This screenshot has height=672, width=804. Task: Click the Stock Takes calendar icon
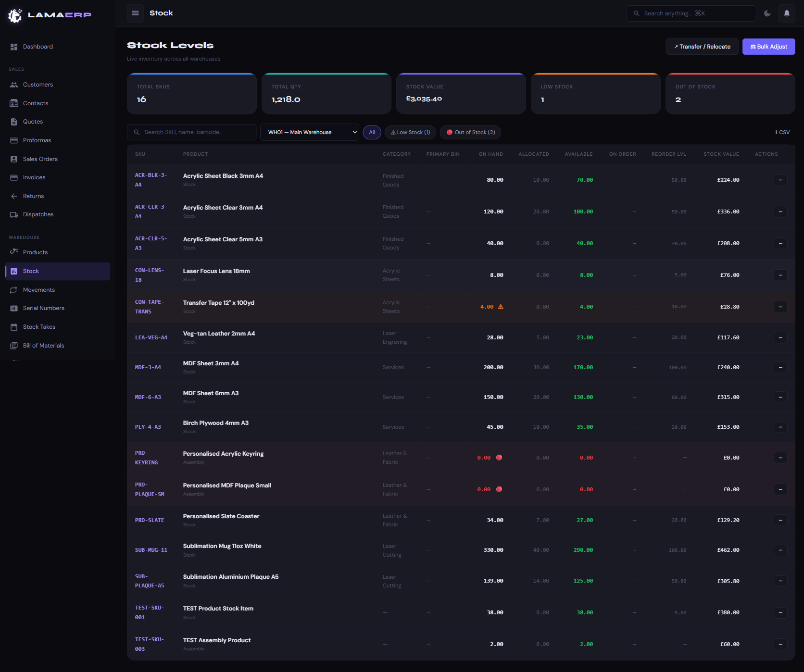tap(14, 327)
